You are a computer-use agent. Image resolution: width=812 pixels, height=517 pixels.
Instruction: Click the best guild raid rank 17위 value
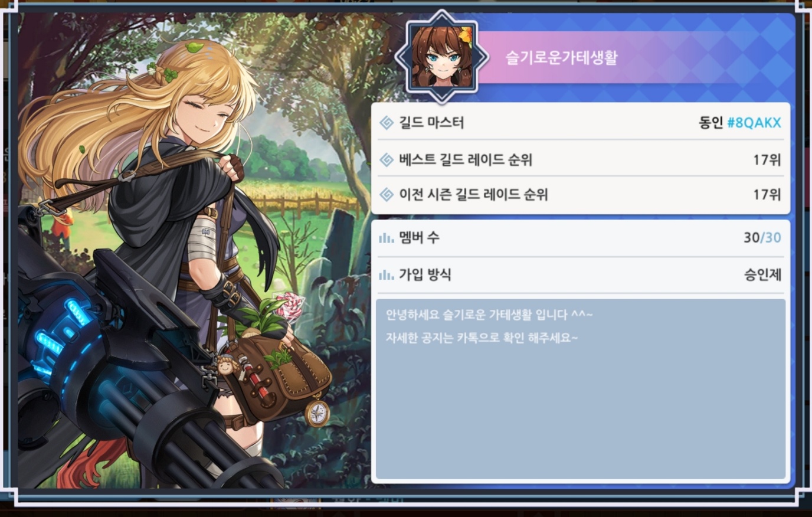coord(767,159)
